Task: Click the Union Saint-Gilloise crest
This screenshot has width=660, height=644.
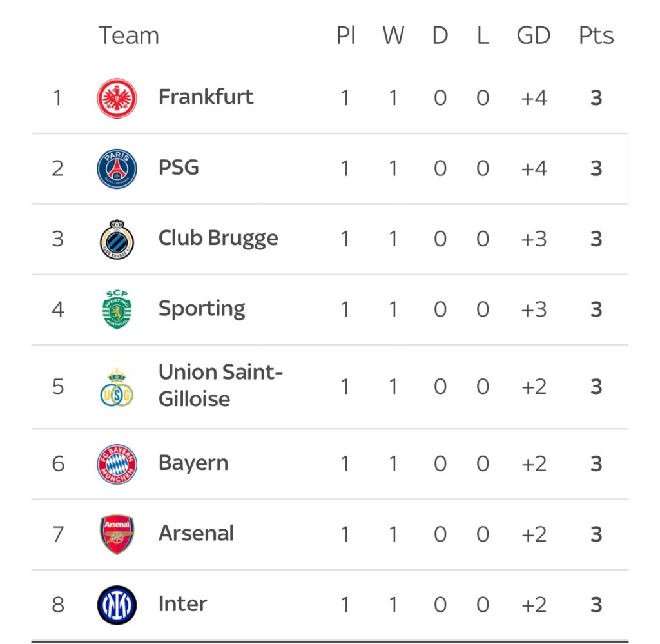Action: [x=117, y=387]
